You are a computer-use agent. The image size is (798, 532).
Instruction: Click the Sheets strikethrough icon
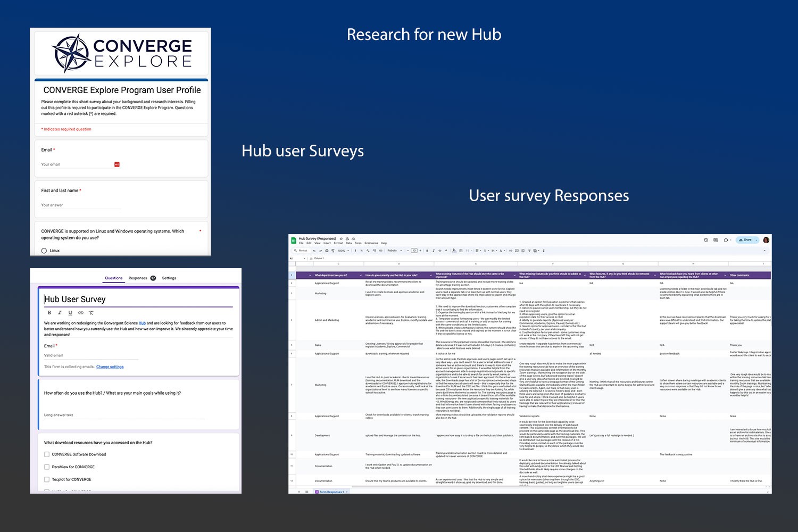tap(440, 251)
